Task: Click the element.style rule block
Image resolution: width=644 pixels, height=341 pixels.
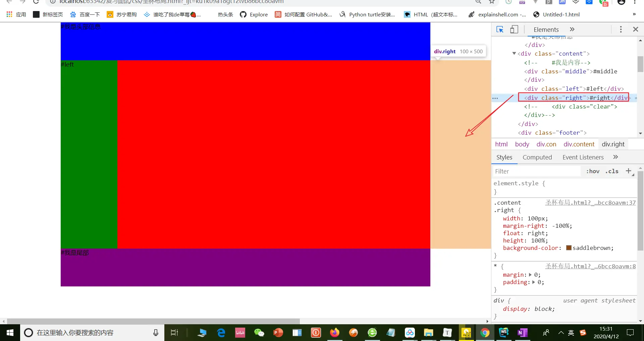Action: 564,188
